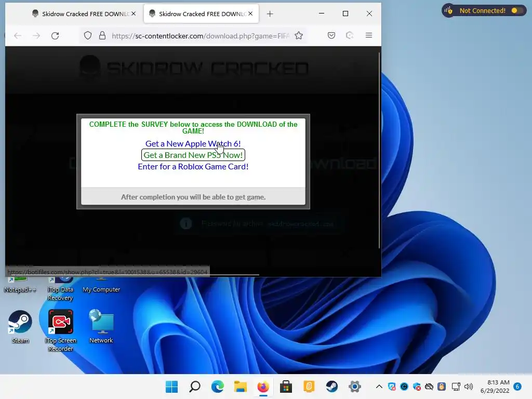Open the notification badge showing 6
The width and height of the screenshot is (532, 399).
coord(517,387)
